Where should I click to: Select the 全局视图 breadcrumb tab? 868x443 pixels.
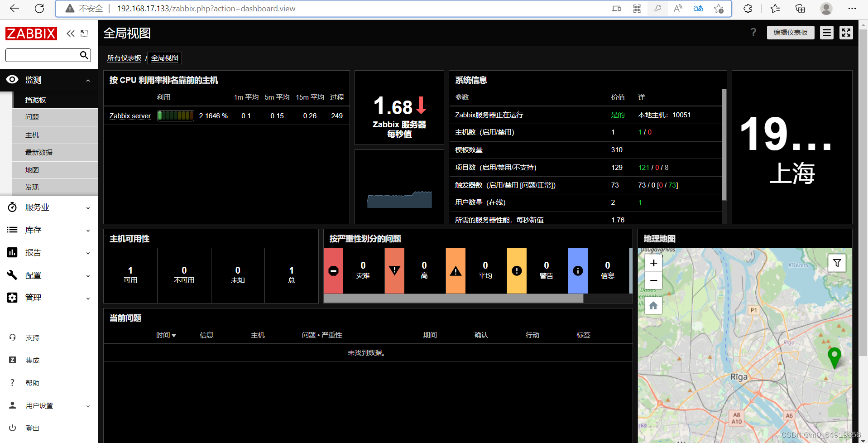point(164,58)
